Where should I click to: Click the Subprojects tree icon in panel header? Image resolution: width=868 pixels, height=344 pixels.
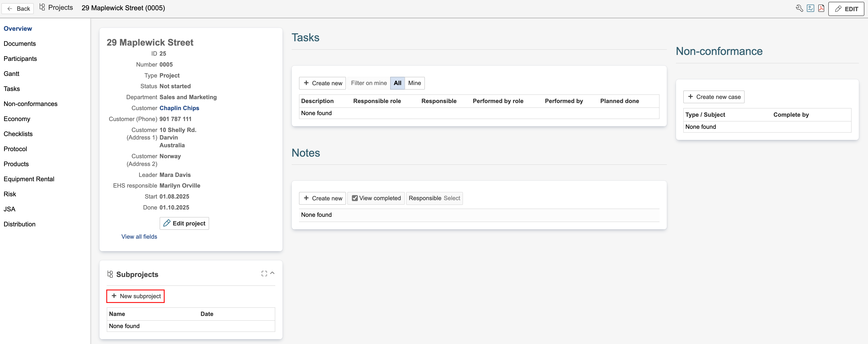click(110, 274)
